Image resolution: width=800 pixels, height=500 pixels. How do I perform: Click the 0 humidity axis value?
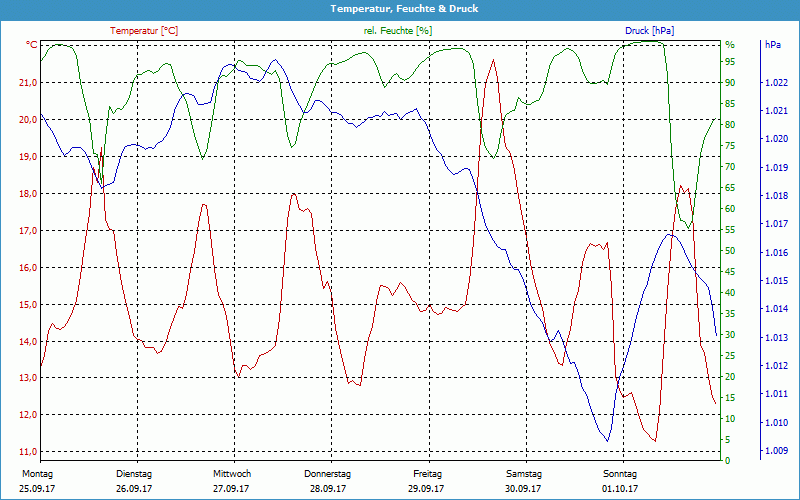pos(728,461)
